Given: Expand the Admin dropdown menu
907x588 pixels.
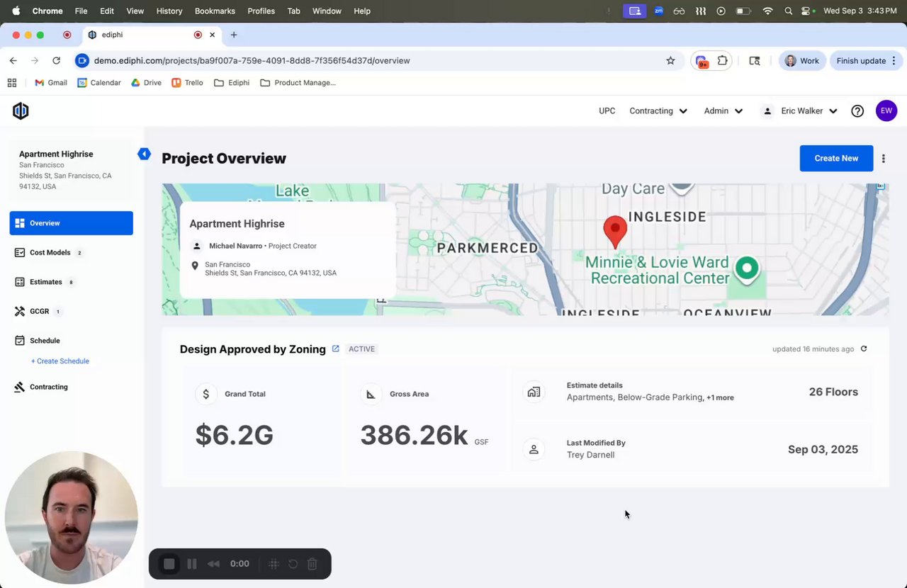Looking at the screenshot, I should [723, 111].
